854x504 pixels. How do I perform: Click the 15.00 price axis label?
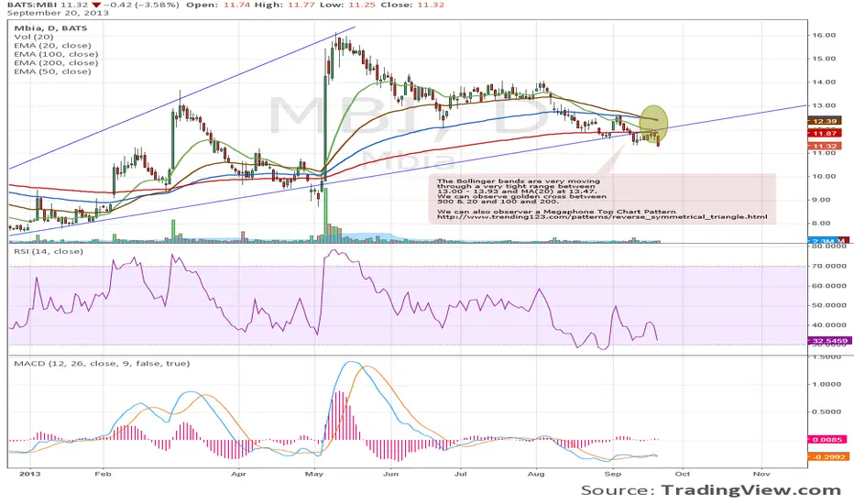(824, 59)
